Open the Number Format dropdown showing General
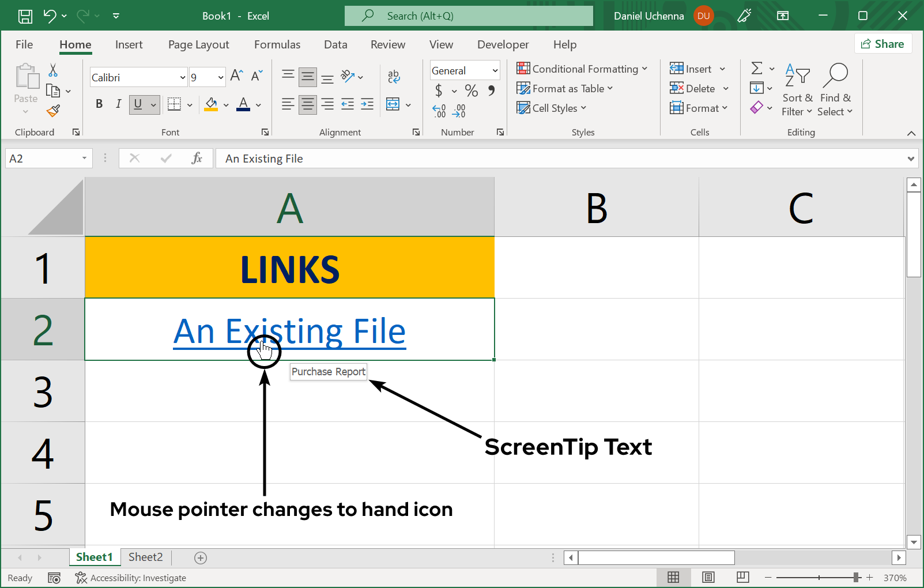Screen dimensions: 924x588 click(465, 70)
